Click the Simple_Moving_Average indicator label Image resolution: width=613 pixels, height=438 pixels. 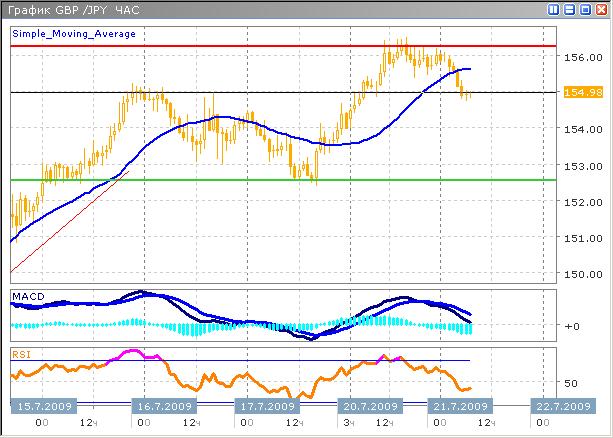coord(73,33)
